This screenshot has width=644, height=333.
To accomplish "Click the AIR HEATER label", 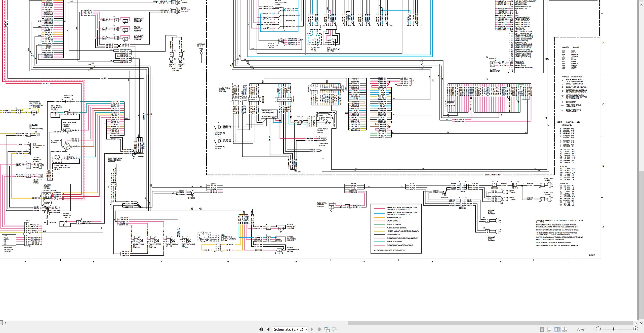I will pyautogui.click(x=68, y=96).
